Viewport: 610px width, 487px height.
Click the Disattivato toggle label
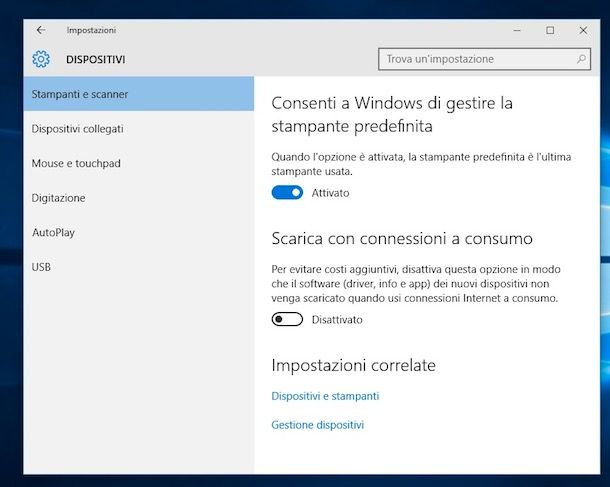[x=337, y=320]
